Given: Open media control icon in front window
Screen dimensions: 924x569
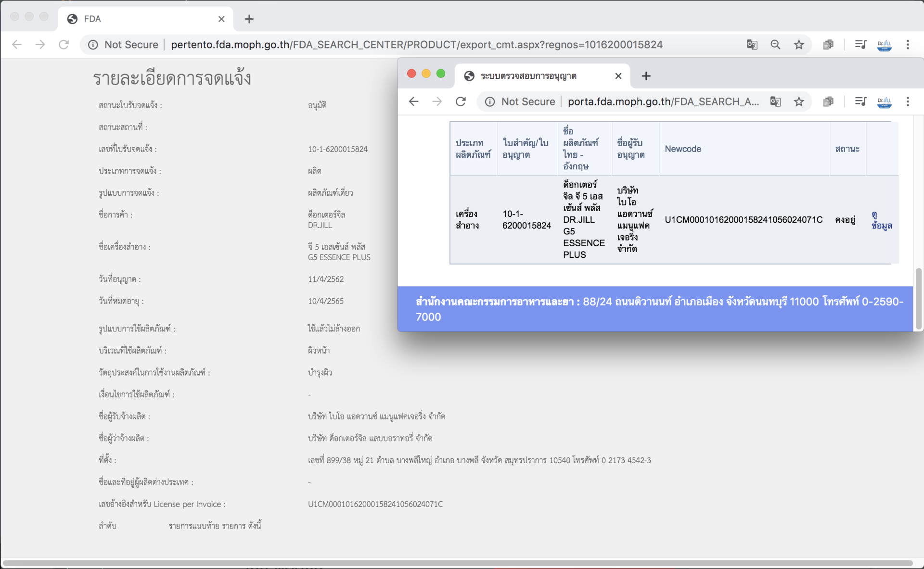Looking at the screenshot, I should (860, 101).
